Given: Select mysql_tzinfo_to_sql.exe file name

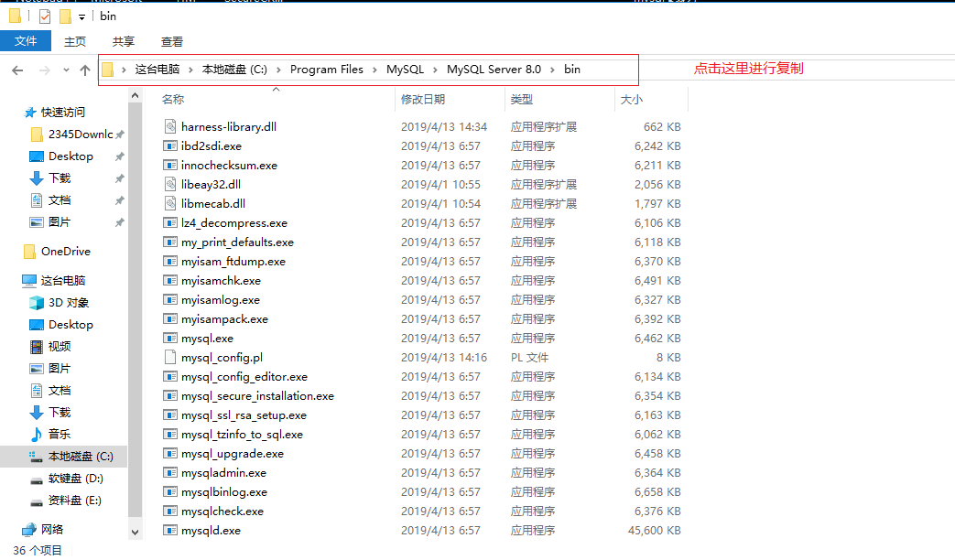Looking at the screenshot, I should click(243, 435).
